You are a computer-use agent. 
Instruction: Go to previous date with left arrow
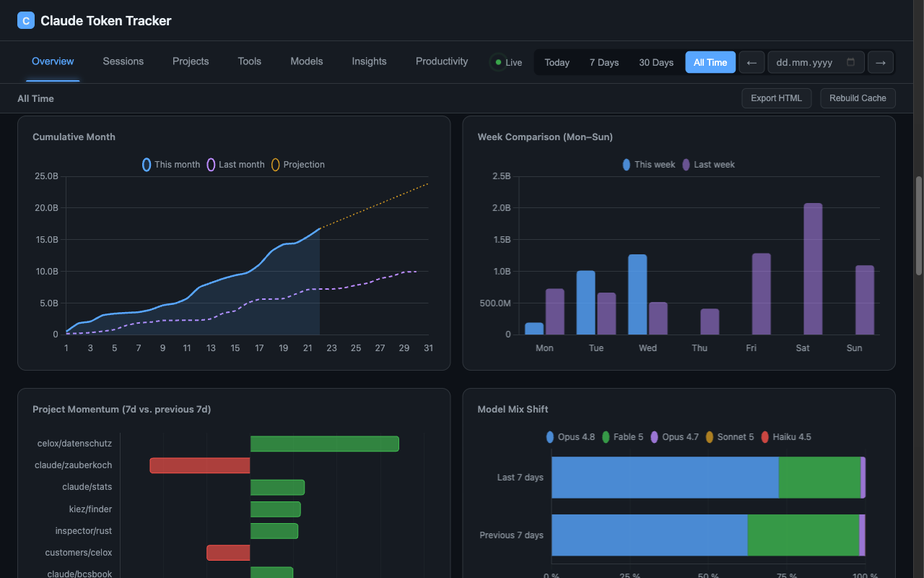tap(751, 62)
